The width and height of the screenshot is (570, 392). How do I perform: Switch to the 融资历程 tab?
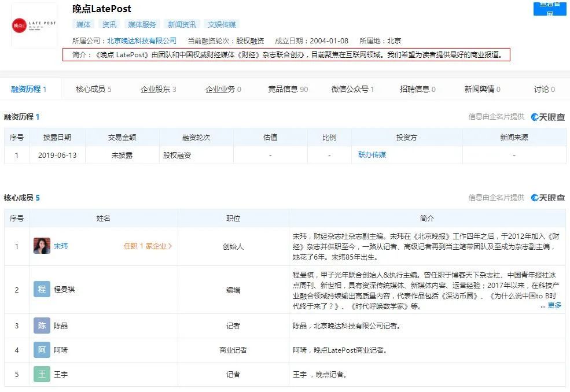point(29,89)
